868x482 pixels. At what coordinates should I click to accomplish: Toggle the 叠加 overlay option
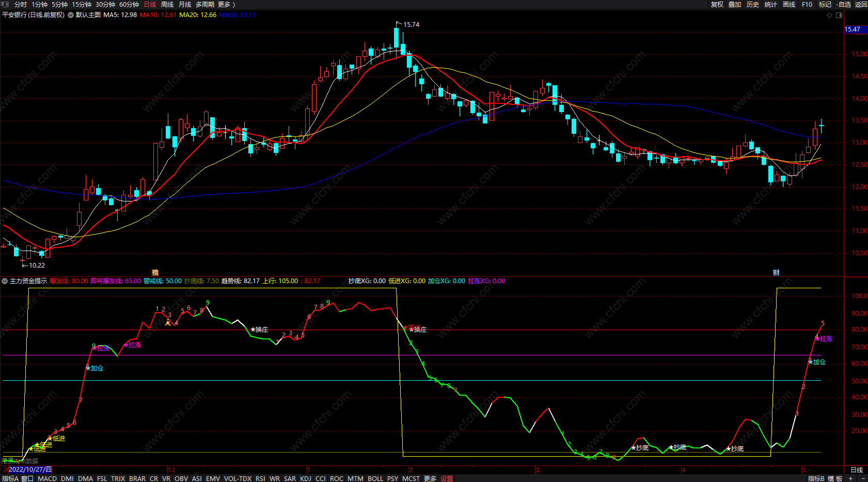pyautogui.click(x=735, y=4)
